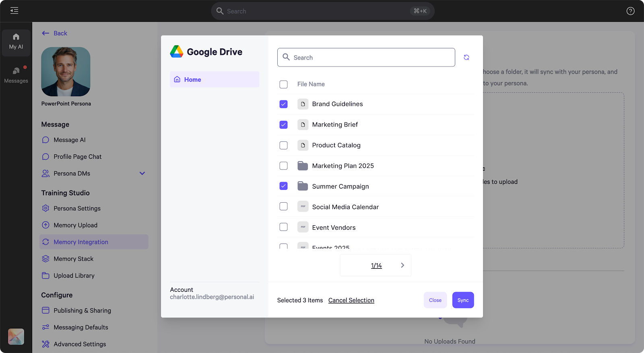Go to next page of files
This screenshot has width=644, height=353.
402,265
